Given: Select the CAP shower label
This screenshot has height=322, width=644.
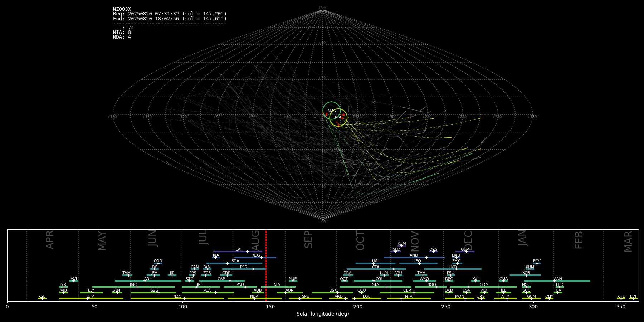Looking at the screenshot, I should coord(221,279).
